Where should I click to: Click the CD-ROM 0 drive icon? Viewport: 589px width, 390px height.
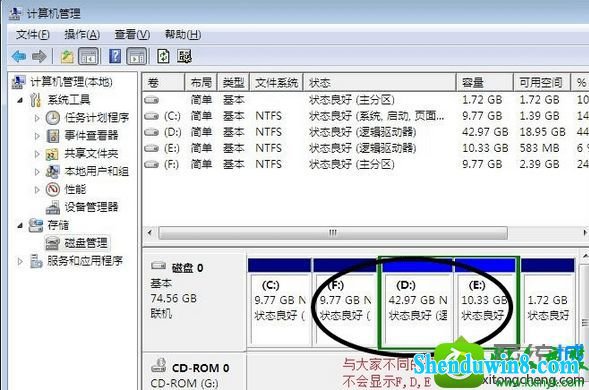pyautogui.click(x=159, y=366)
